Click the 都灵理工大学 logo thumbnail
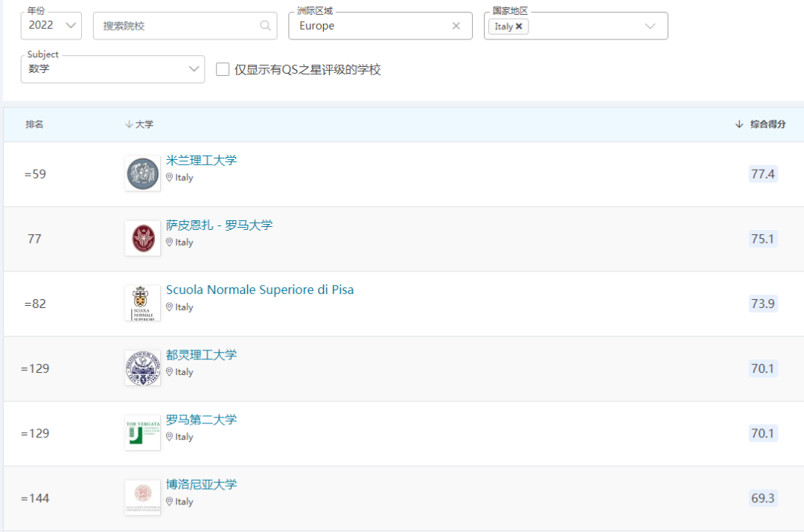This screenshot has width=804, height=532. point(142,368)
